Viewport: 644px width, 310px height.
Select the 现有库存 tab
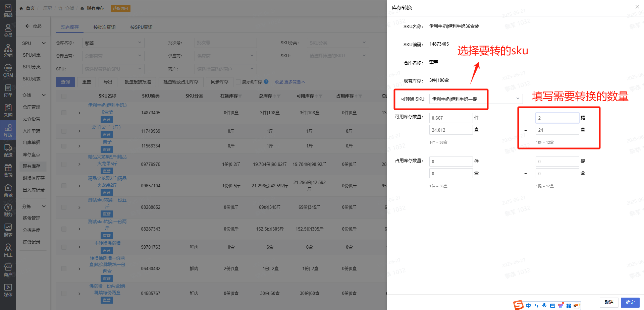(70, 27)
